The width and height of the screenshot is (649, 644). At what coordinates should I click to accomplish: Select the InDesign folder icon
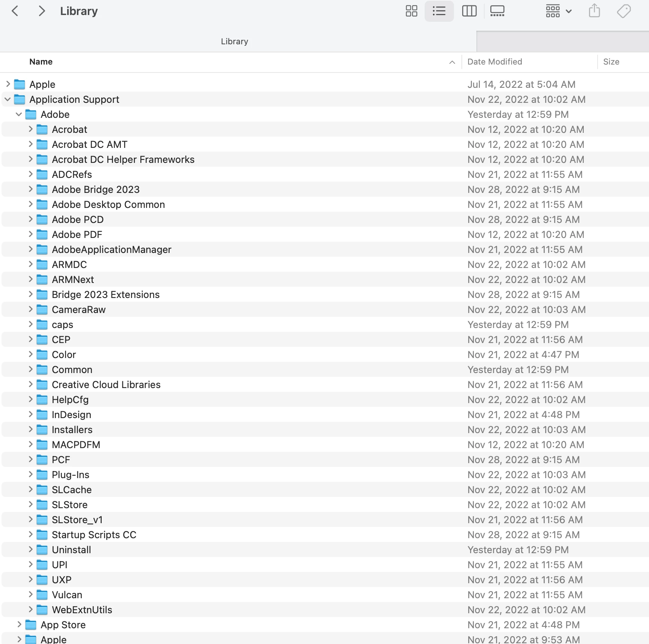pos(42,415)
